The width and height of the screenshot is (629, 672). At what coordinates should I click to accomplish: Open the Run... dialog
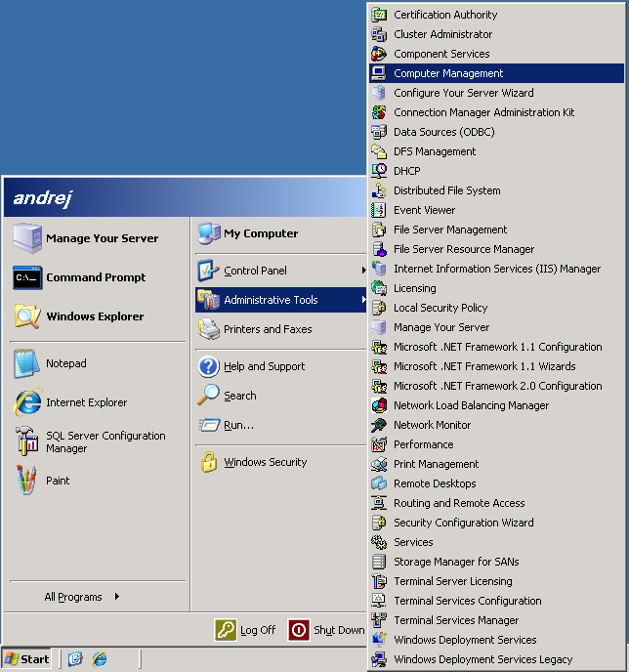[280, 425]
